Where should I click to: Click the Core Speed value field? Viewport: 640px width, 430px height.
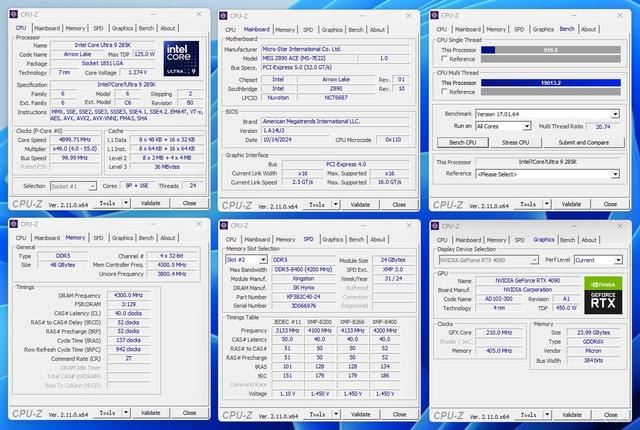[74, 142]
